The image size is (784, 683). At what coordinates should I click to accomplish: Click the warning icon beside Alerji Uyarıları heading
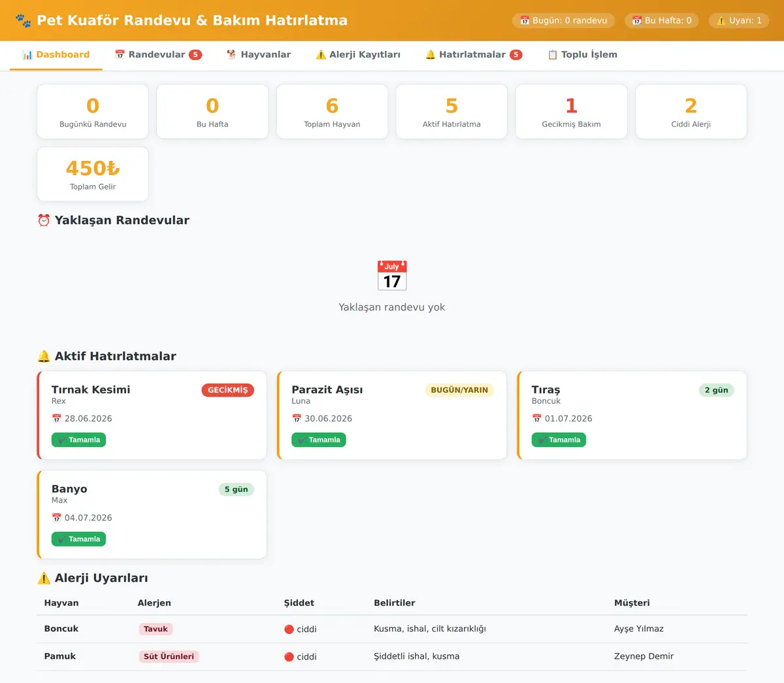(x=44, y=578)
